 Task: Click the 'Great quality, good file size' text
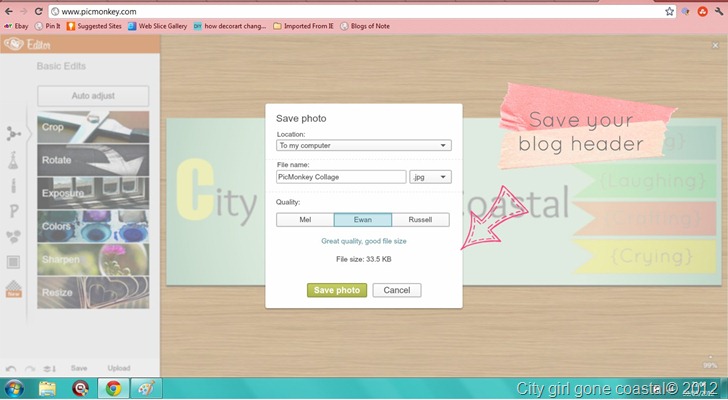pos(364,241)
